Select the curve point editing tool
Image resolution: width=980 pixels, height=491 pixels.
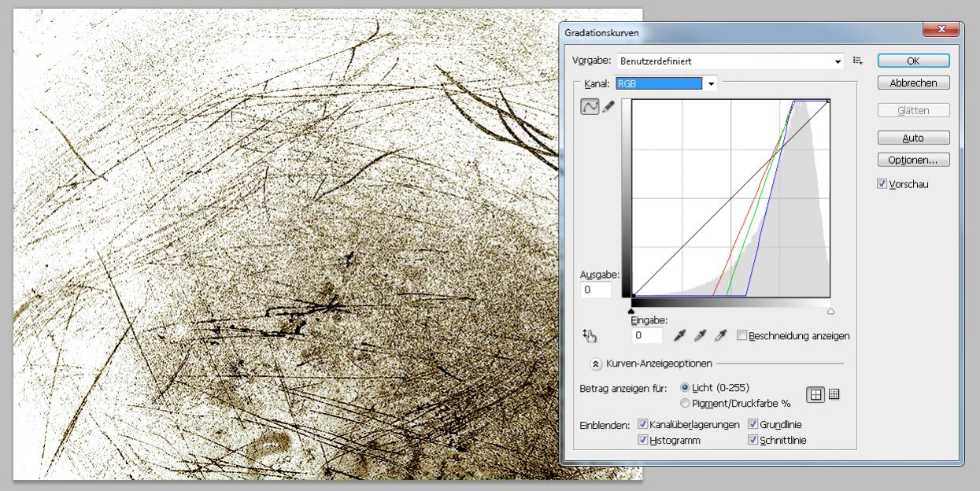(589, 107)
